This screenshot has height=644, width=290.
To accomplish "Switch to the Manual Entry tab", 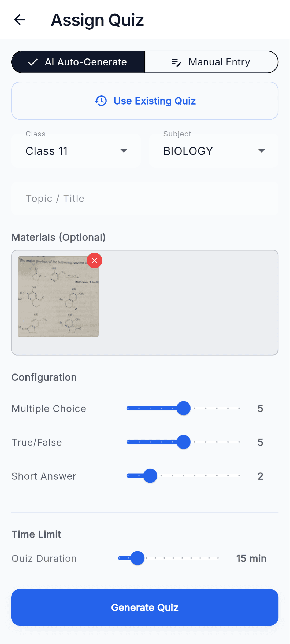I will [x=219, y=62].
